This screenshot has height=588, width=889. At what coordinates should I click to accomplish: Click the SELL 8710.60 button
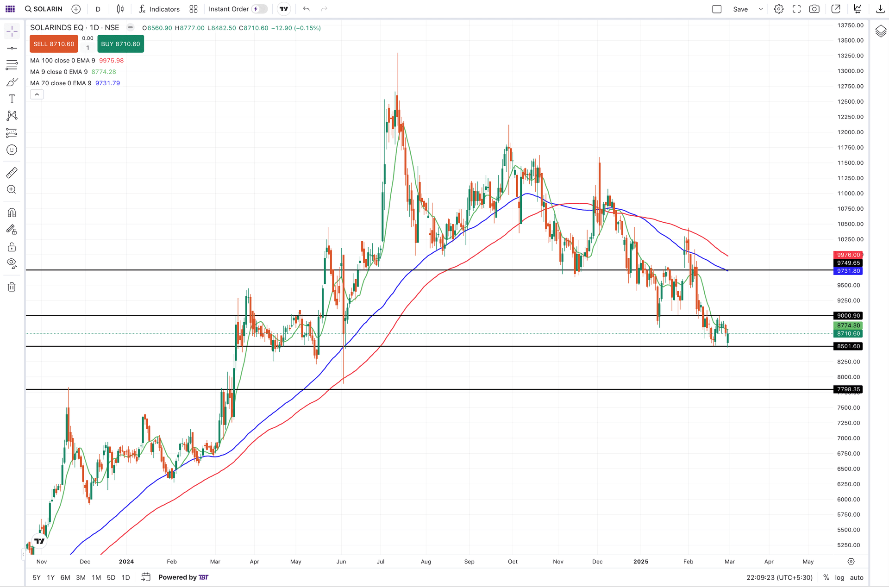coord(54,44)
